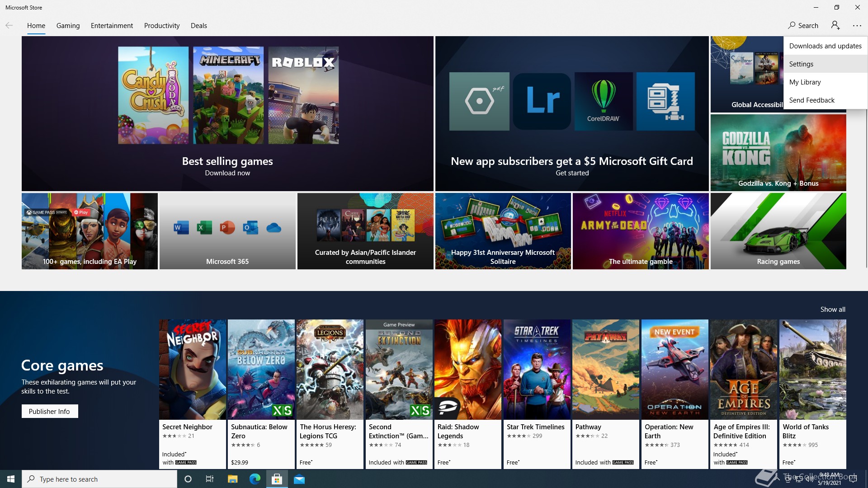
Task: Open the Second Extinction game preview card
Action: (x=399, y=394)
